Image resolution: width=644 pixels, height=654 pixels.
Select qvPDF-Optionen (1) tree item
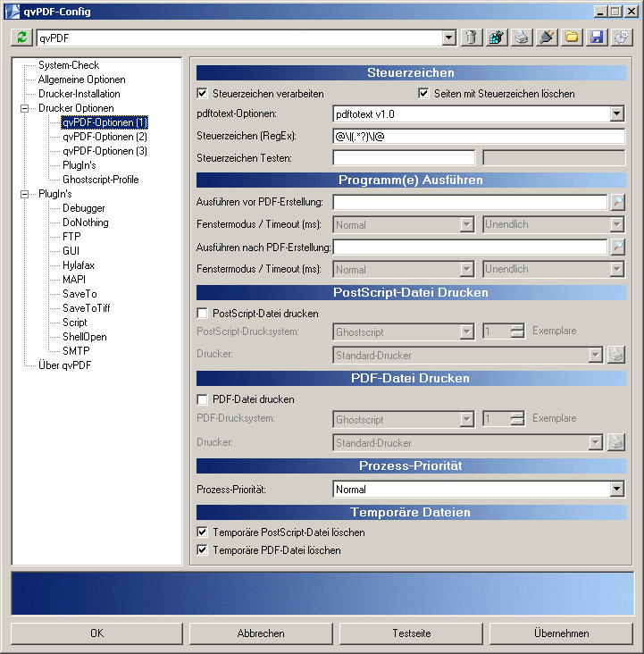pyautogui.click(x=105, y=122)
